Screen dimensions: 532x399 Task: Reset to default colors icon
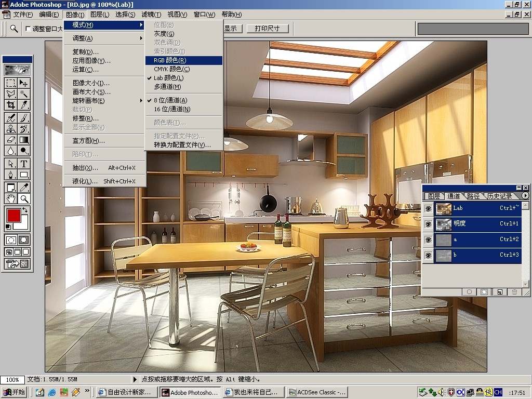click(x=9, y=227)
